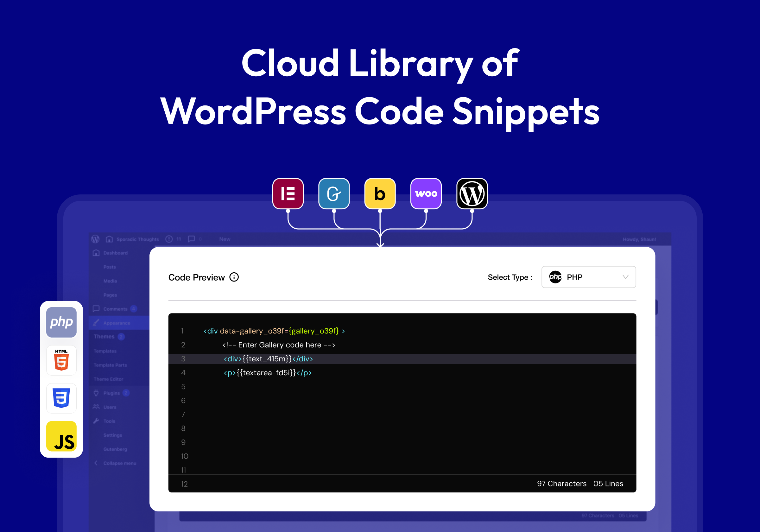Click the New button in admin bar
This screenshot has width=760, height=532.
point(225,239)
